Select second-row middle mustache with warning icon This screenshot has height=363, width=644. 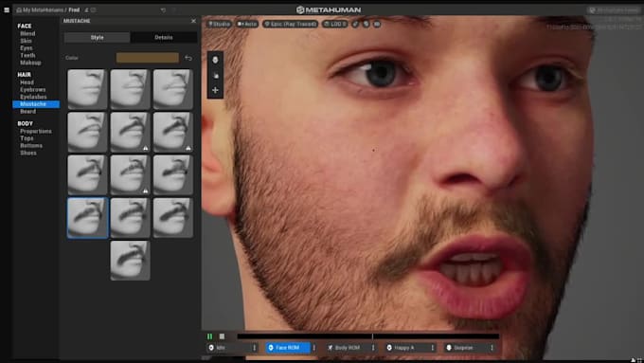tap(130, 132)
